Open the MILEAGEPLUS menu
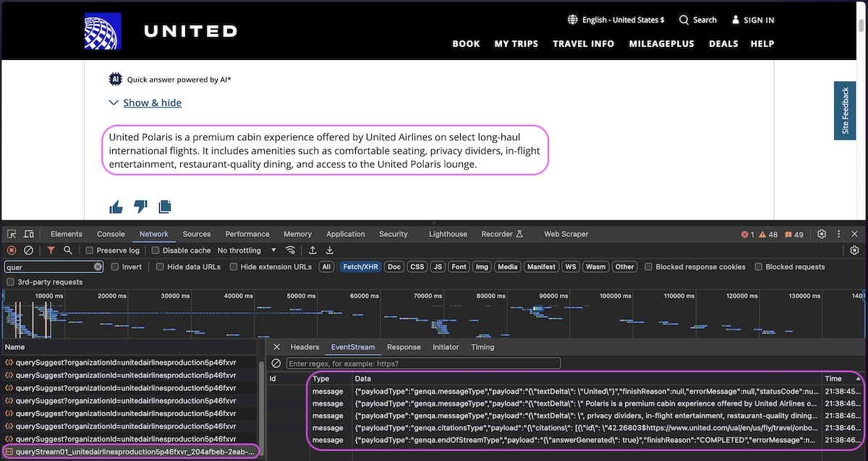The height and width of the screenshot is (461, 868). click(x=662, y=43)
